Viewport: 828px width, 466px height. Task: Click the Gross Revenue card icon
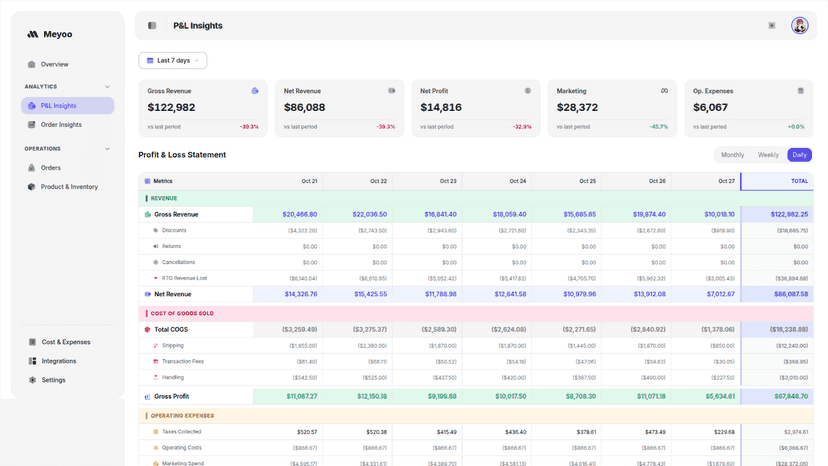[255, 91]
